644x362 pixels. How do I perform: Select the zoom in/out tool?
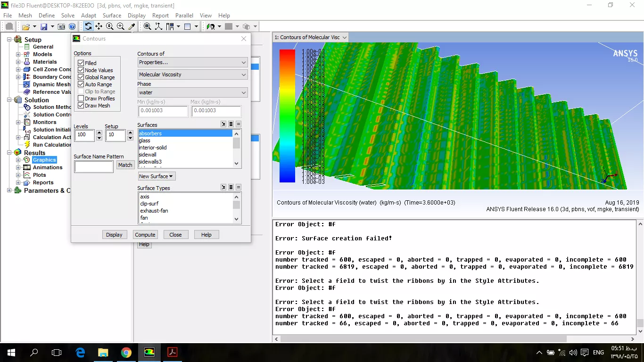[110, 27]
